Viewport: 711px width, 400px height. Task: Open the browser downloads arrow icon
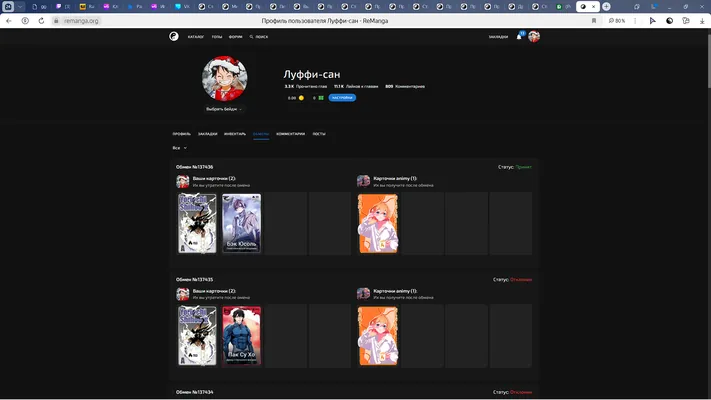point(702,21)
